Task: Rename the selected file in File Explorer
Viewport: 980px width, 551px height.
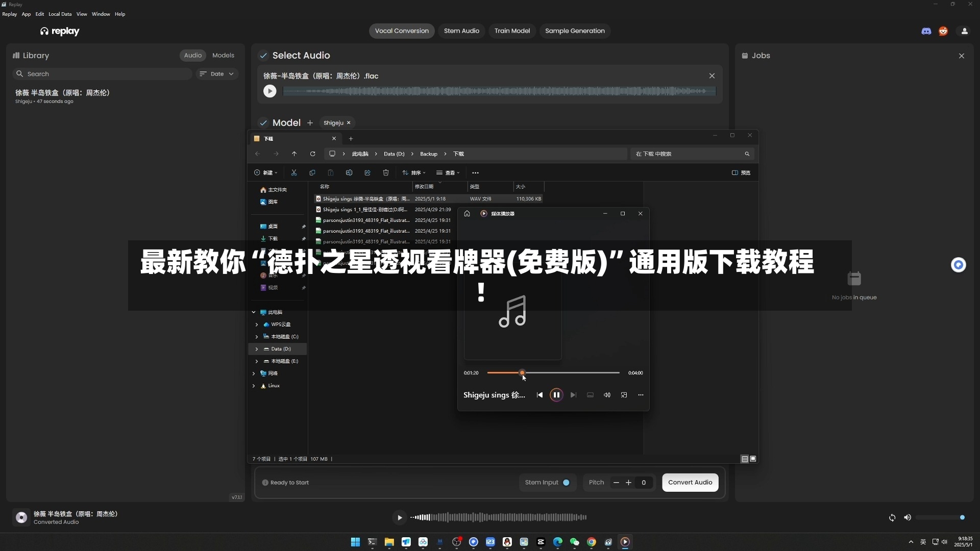Action: (x=349, y=173)
